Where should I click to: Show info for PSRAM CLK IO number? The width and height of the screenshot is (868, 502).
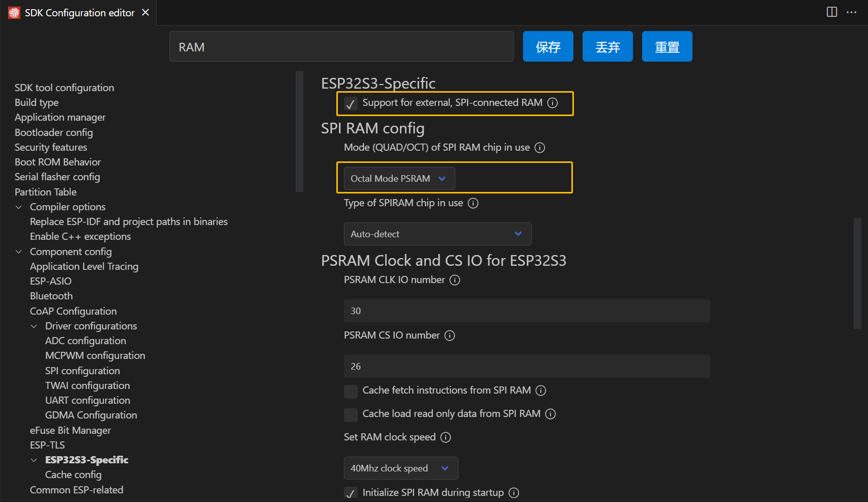[455, 280]
